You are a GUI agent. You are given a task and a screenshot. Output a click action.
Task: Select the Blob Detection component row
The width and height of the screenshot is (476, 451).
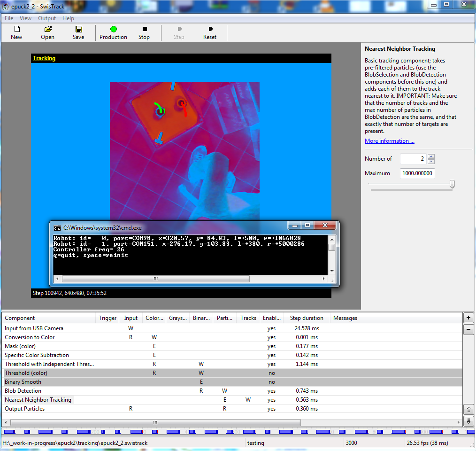tap(23, 391)
